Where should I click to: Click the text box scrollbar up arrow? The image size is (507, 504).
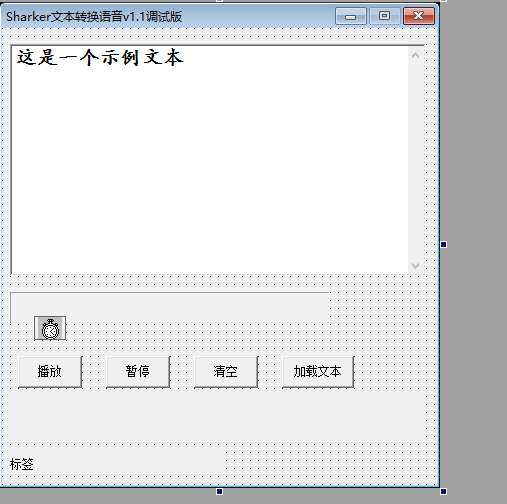[x=415, y=55]
